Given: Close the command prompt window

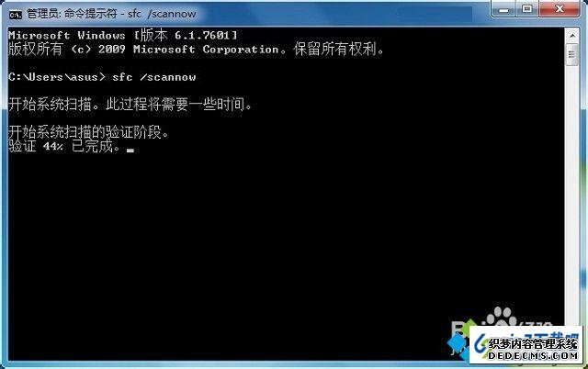Looking at the screenshot, I should tap(560, 9).
